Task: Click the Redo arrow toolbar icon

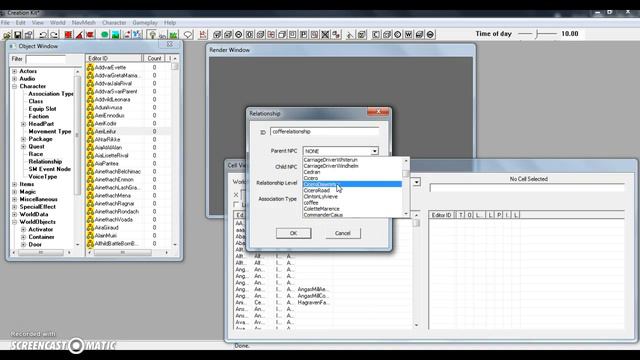Action: pos(53,35)
